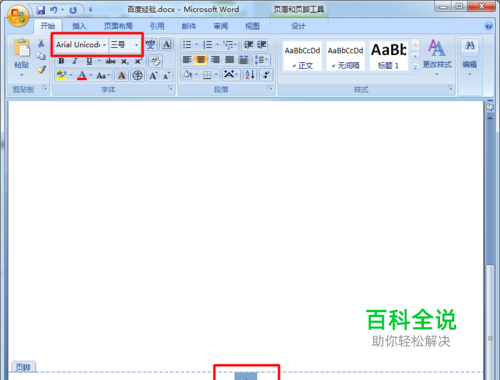This screenshot has height=380, width=500.
Task: Pick text highlight color (yellow)
Action: [x=62, y=75]
